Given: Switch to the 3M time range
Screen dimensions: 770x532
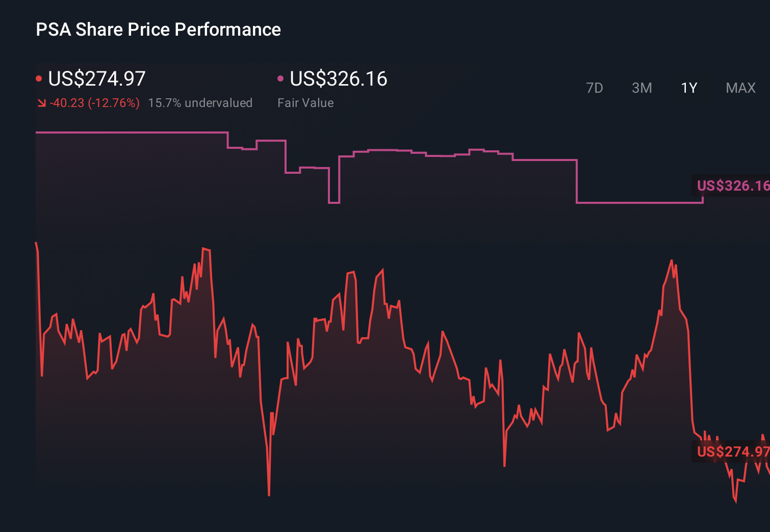Looking at the screenshot, I should (641, 88).
